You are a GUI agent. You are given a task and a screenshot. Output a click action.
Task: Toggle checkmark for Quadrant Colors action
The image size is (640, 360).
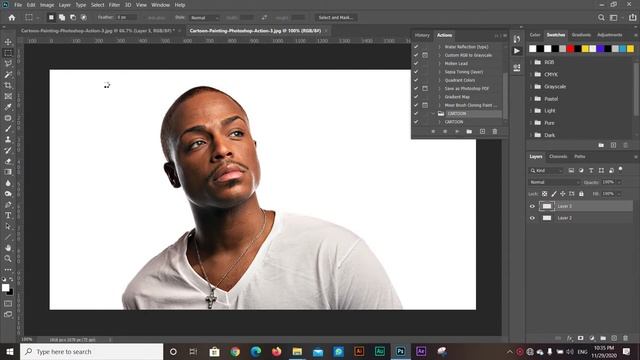pyautogui.click(x=416, y=80)
